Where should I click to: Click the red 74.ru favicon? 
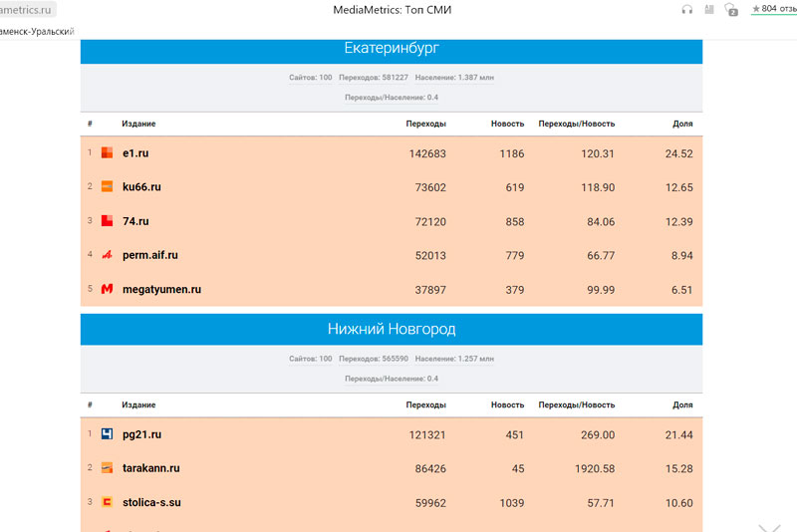pos(107,221)
